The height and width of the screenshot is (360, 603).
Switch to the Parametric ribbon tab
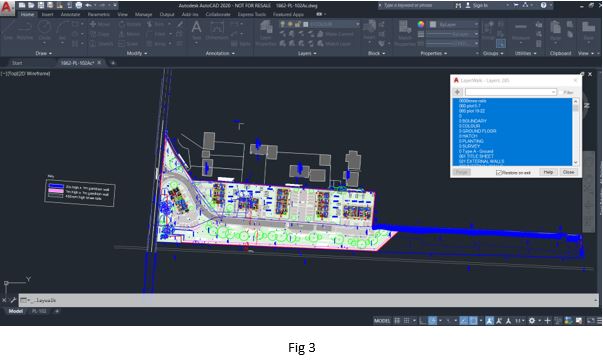[99, 14]
